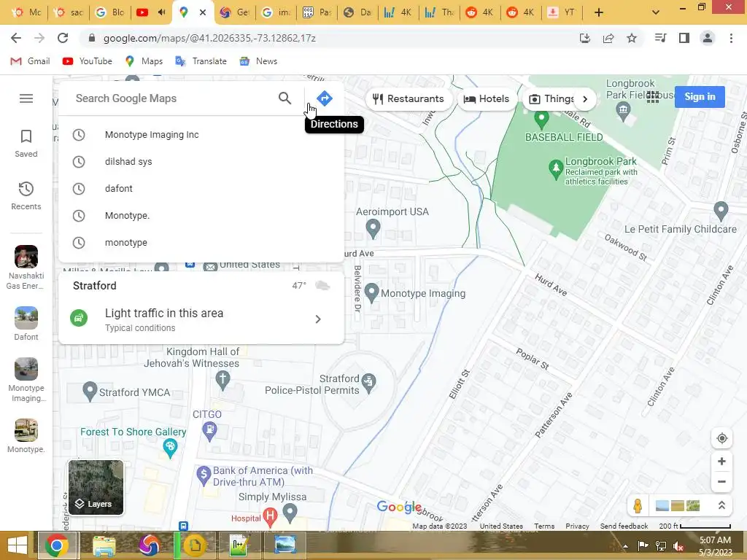
Task: Show your location button
Action: (x=721, y=438)
